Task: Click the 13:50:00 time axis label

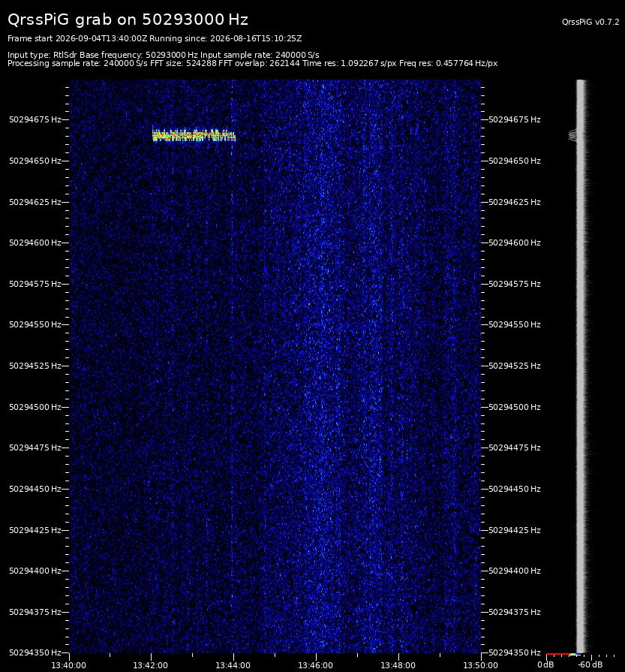Action: tap(480, 665)
